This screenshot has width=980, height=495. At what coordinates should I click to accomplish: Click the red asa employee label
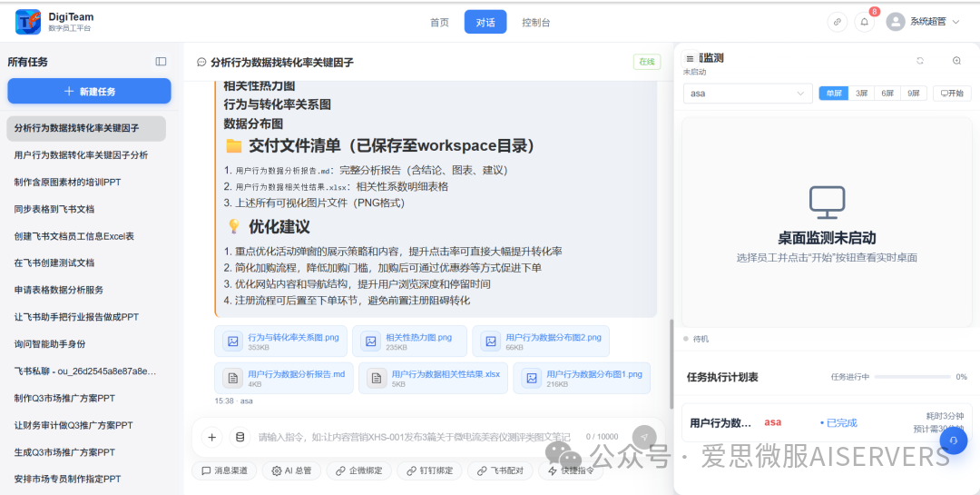click(x=773, y=421)
